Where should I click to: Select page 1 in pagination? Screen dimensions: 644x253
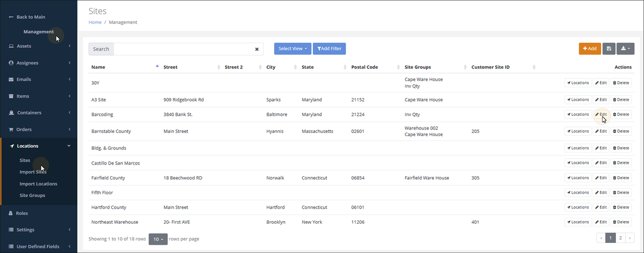coord(610,238)
